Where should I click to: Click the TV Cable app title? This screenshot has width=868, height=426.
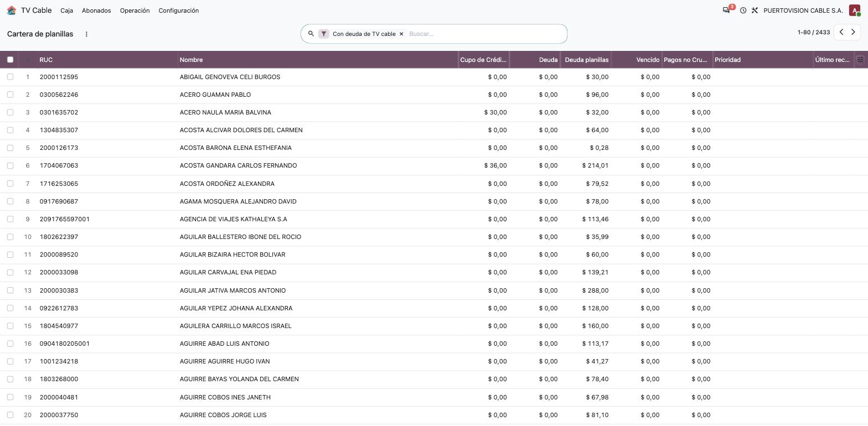[37, 11]
